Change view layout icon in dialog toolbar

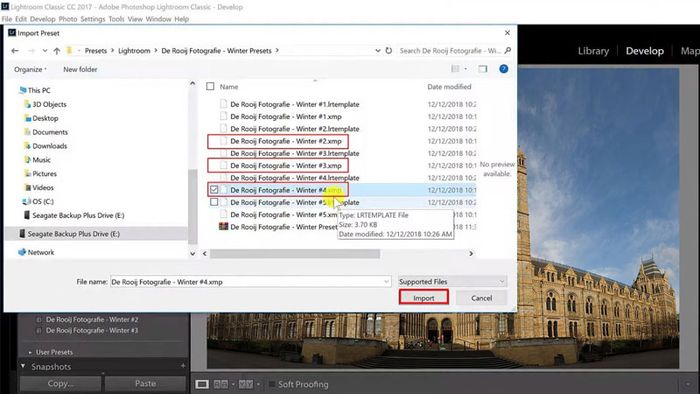tap(455, 69)
